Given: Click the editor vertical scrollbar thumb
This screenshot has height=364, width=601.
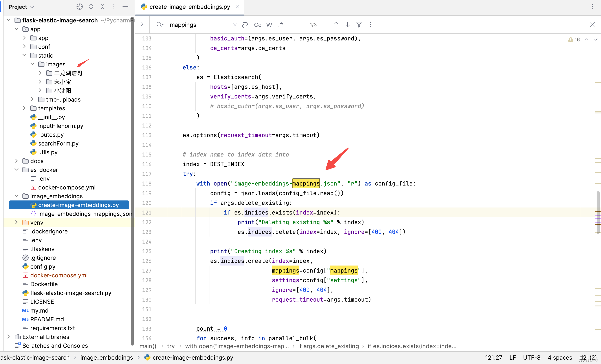Looking at the screenshot, I should click(x=598, y=212).
